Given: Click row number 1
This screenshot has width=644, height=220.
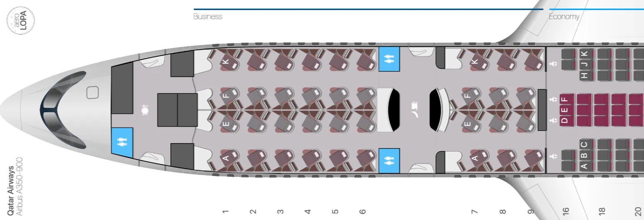Looking at the screenshot, I should pyautogui.click(x=225, y=211).
